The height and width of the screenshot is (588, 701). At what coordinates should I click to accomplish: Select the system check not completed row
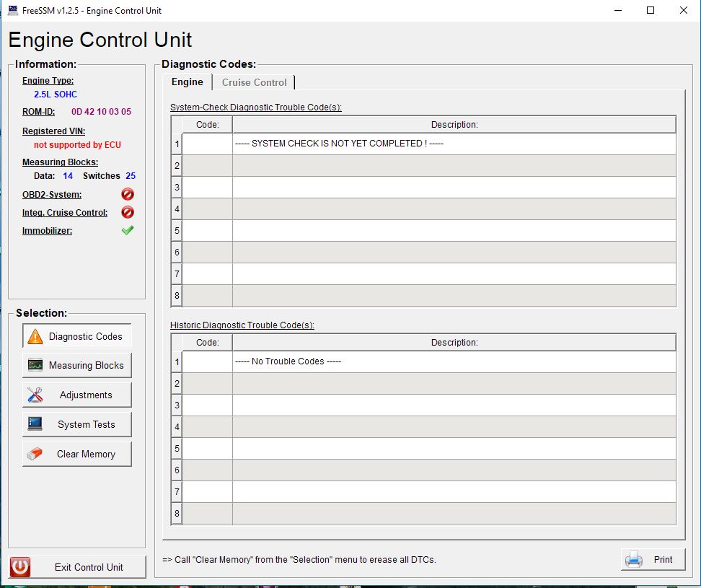click(454, 144)
